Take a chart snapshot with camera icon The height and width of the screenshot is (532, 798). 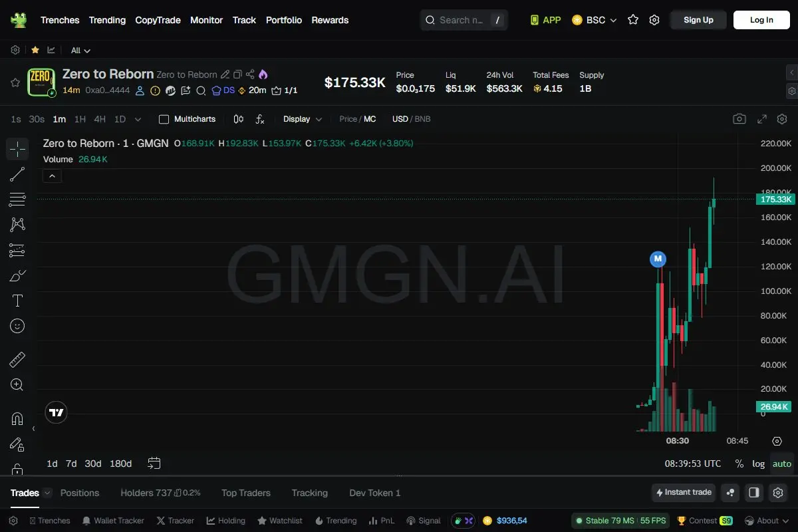point(739,119)
